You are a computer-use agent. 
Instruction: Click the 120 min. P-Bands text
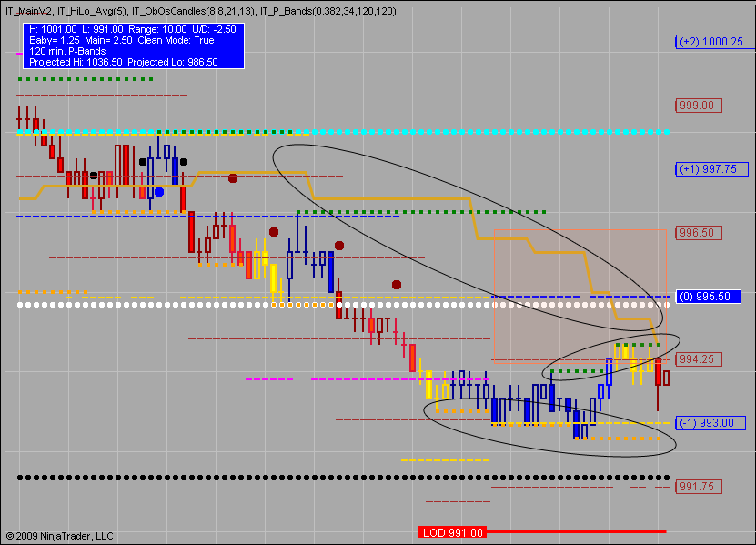pyautogui.click(x=67, y=51)
